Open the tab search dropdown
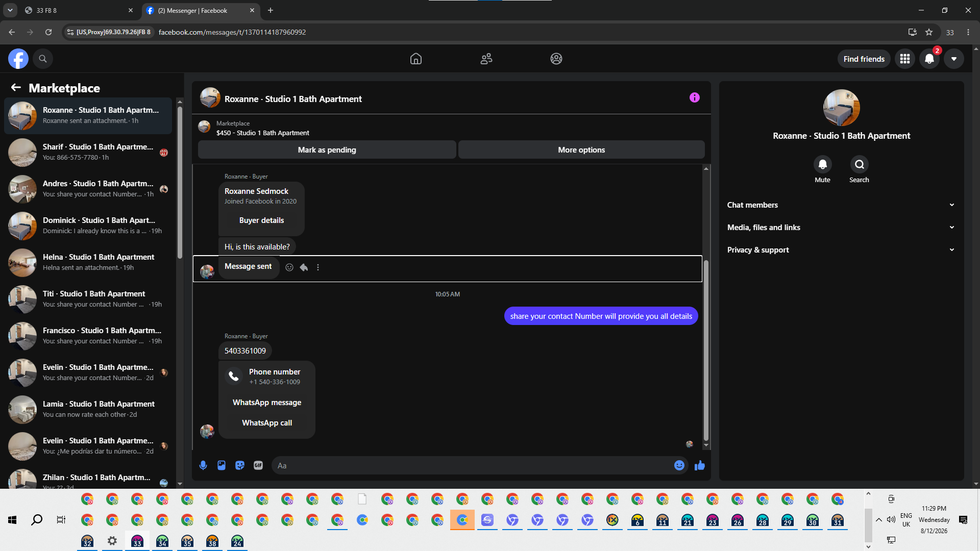This screenshot has height=551, width=980. click(x=10, y=10)
